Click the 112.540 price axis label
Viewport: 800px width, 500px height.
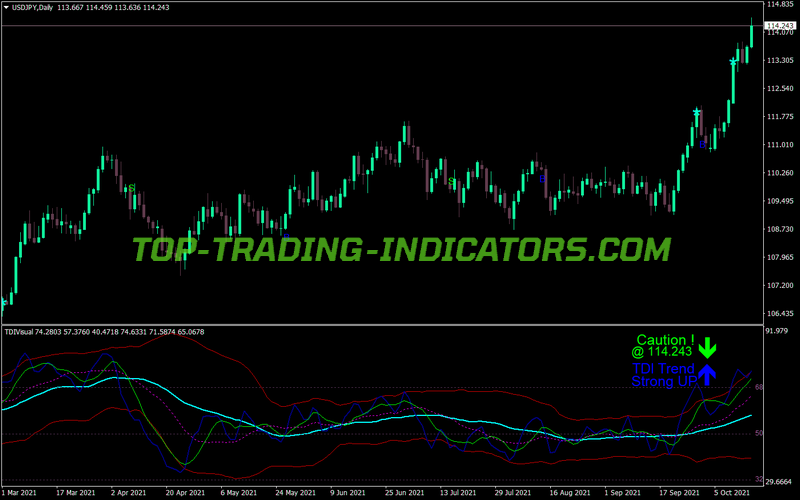point(780,89)
